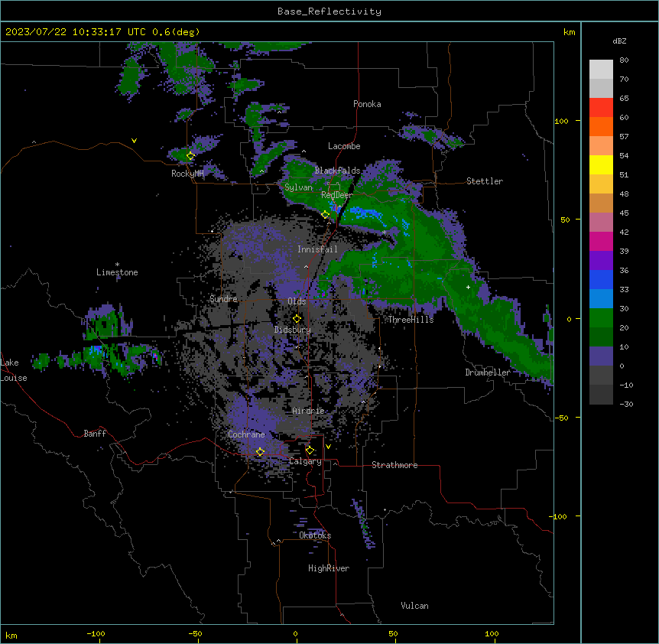Viewport: 659px width, 644px height.
Task: Click the ThreeHills label
Action: pos(411,320)
